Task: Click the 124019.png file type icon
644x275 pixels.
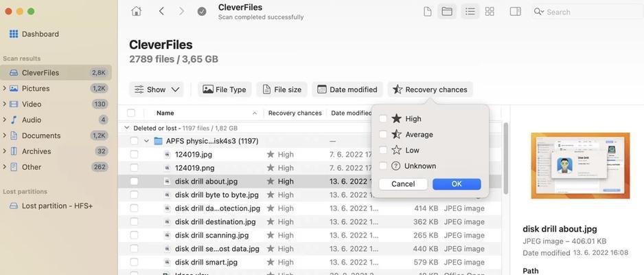Action: point(167,168)
